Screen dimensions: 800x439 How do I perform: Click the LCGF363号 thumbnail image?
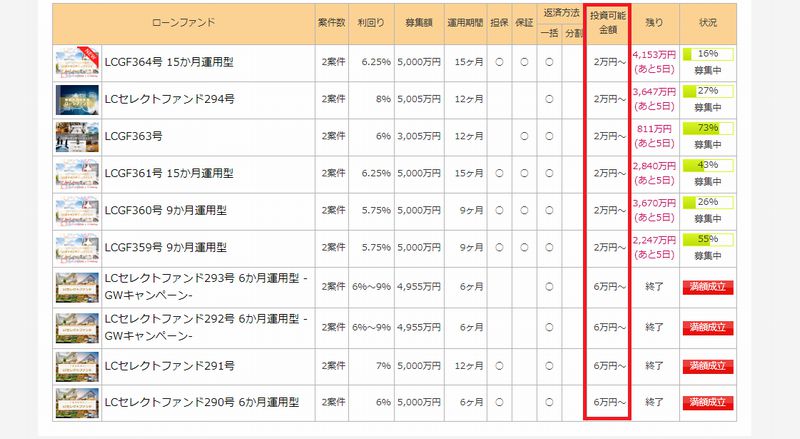coord(77,137)
